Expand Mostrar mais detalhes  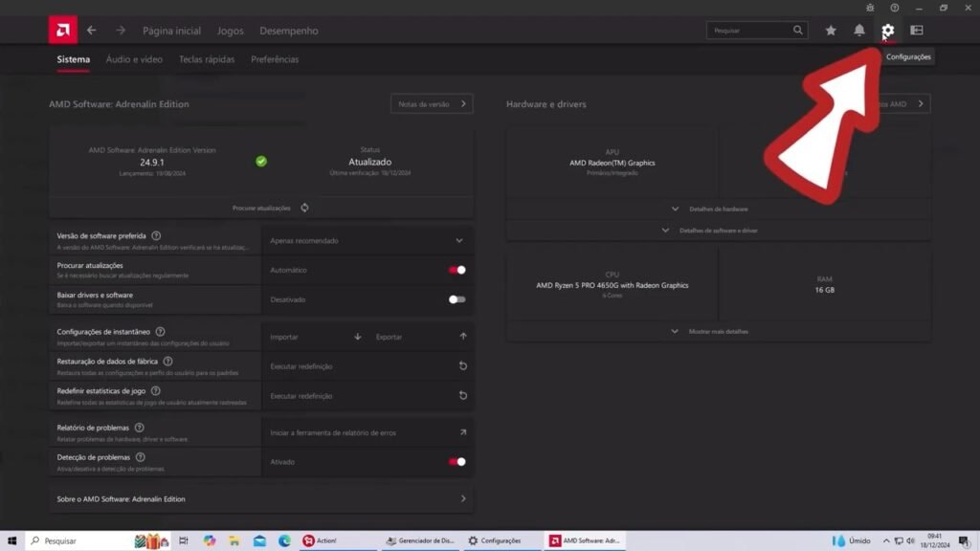point(718,332)
